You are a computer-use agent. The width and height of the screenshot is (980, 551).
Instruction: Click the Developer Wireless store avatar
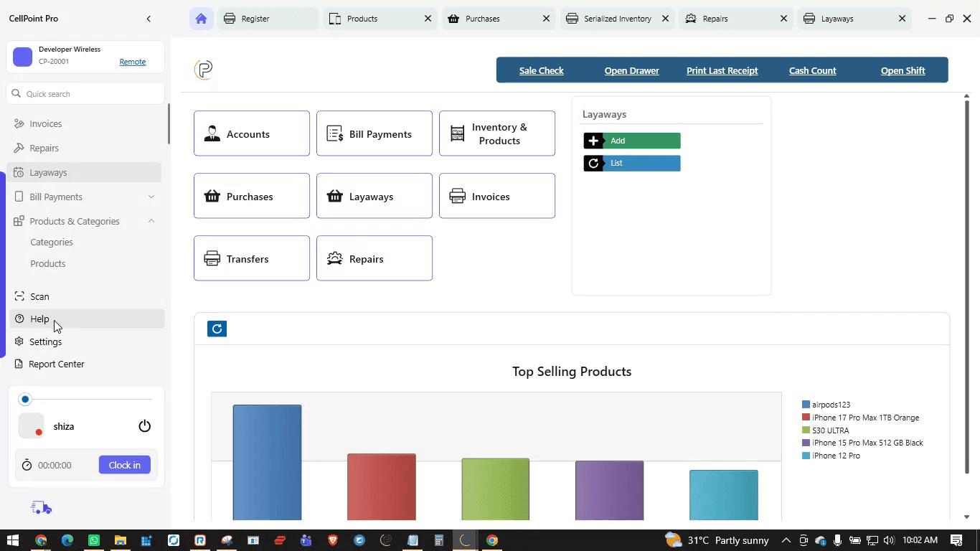(x=23, y=57)
